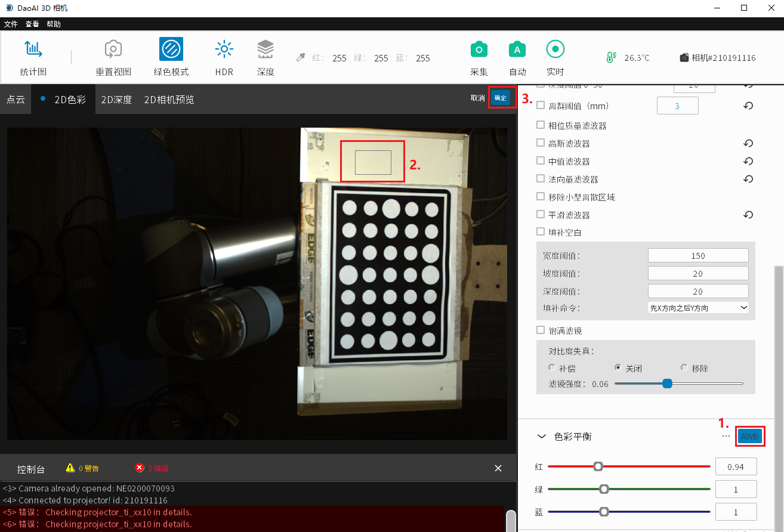Open the 填补命令 dropdown list
Viewport: 784px width, 532px height.
tap(697, 308)
